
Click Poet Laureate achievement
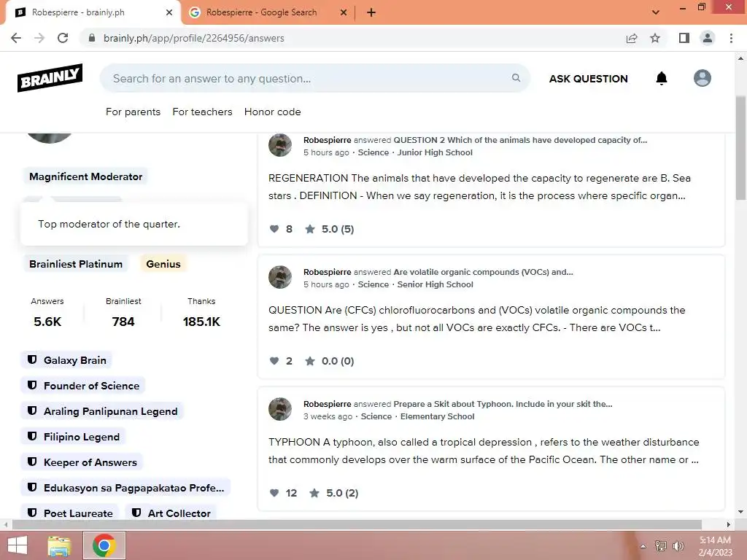coord(69,513)
